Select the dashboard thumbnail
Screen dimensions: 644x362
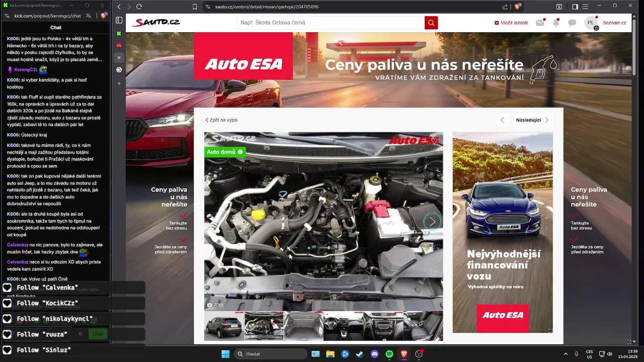tap(343, 326)
